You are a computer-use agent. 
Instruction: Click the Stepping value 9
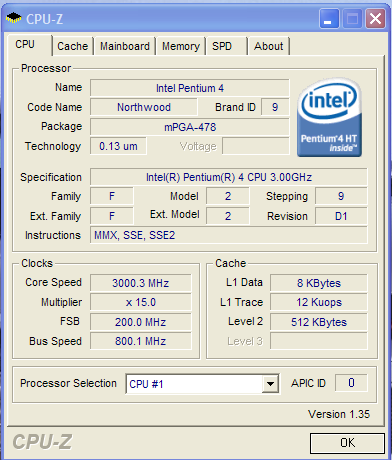click(341, 196)
